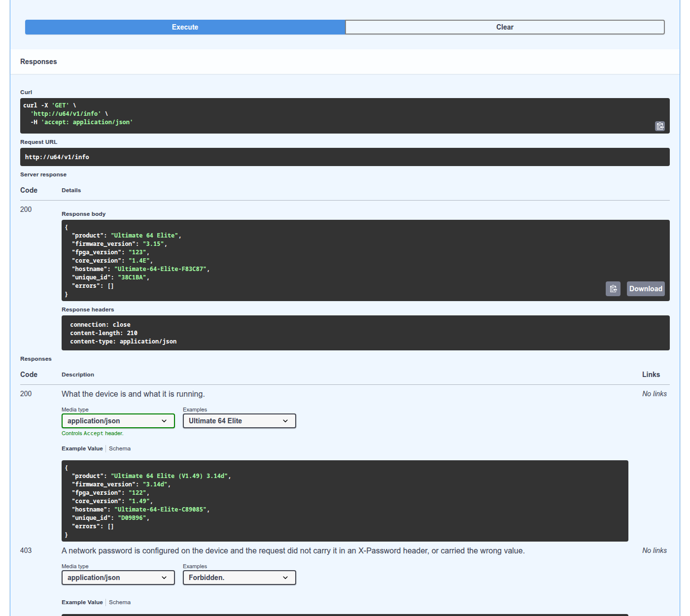Viewport: 690px width, 616px height.
Task: Click the 'No links' text for 200 response
Action: pyautogui.click(x=655, y=394)
